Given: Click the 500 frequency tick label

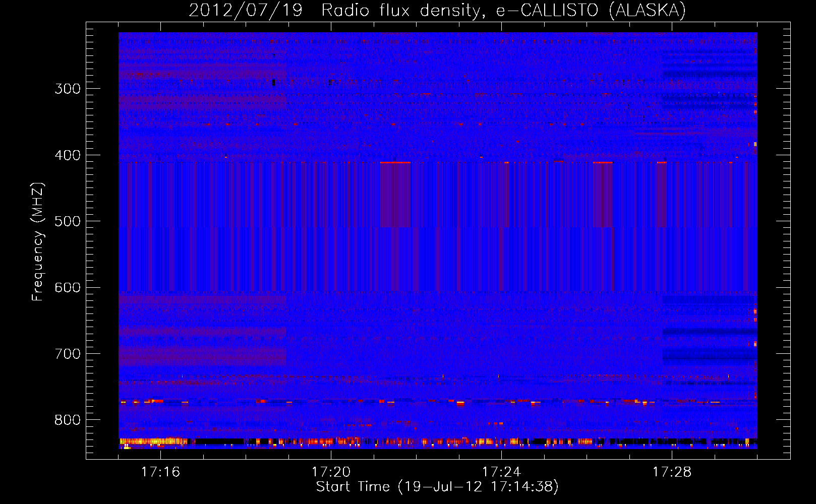Looking at the screenshot, I should [x=68, y=221].
